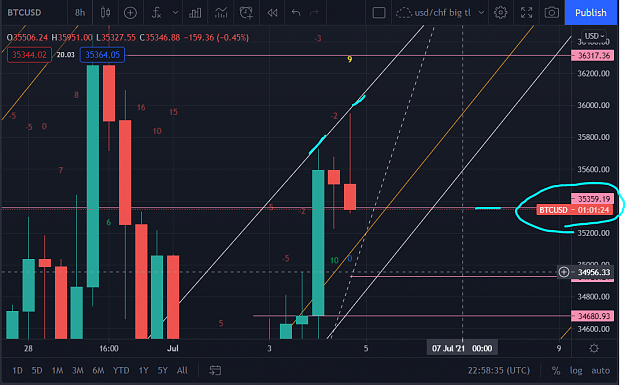Click the 07 Jul '21 00:00 date label
625x385 pixels.
[x=462, y=348]
